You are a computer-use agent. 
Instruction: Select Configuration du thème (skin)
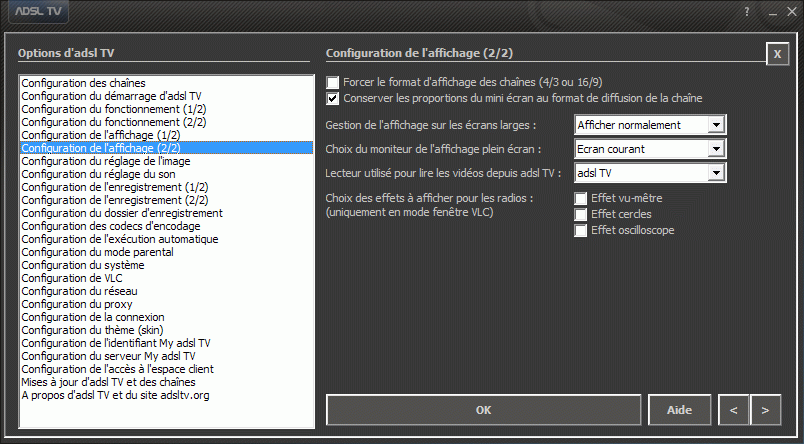click(167, 330)
